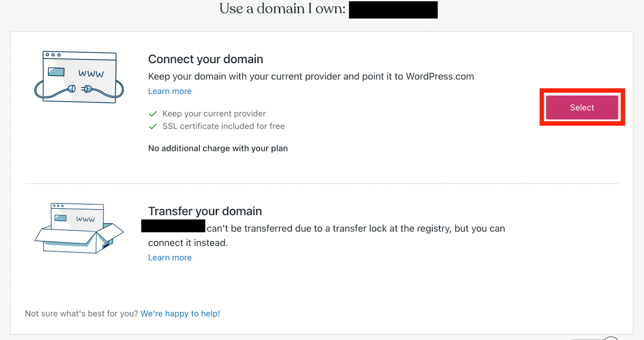644x340 pixels.
Task: Click the point it to WordPress.com description
Action: [x=311, y=76]
